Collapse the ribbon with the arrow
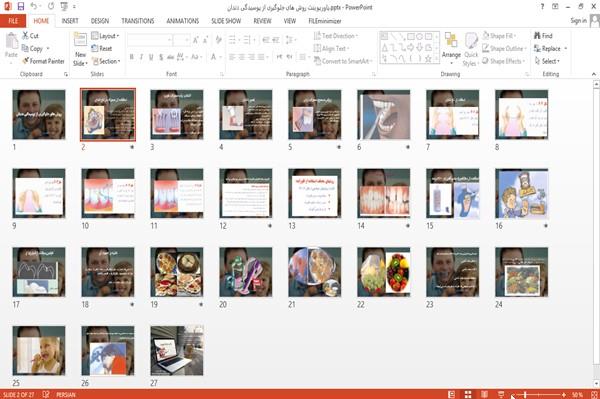The image size is (600, 399). click(593, 74)
